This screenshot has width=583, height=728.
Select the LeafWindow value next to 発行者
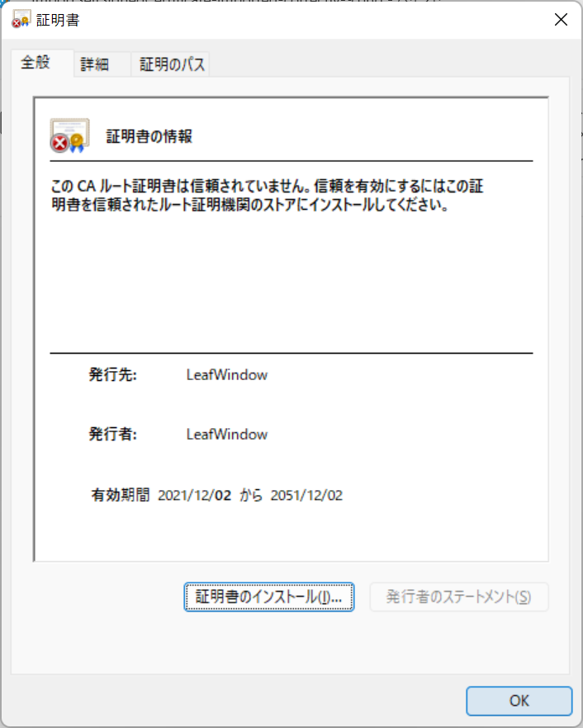pyautogui.click(x=227, y=434)
